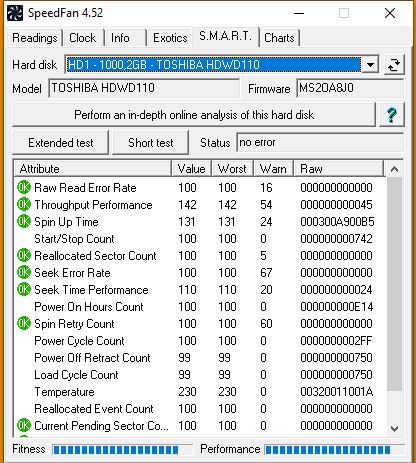
Task: Open help with the question mark icon
Action: click(x=392, y=115)
